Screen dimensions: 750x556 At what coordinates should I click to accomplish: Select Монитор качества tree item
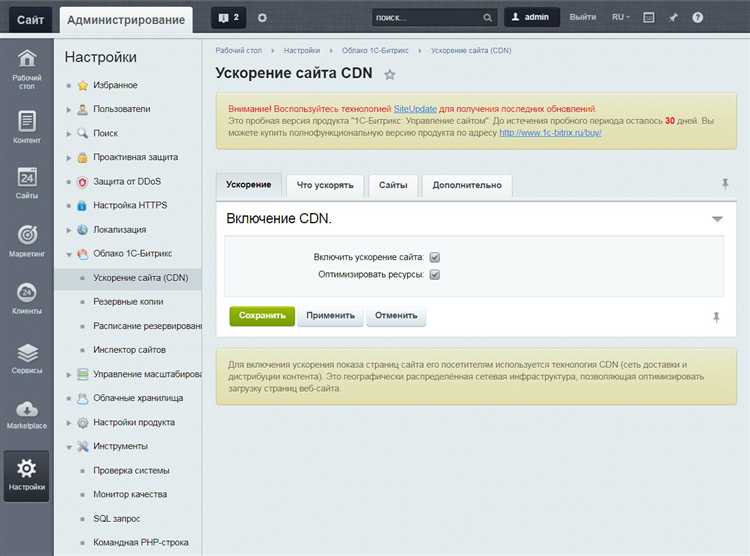coord(130,495)
